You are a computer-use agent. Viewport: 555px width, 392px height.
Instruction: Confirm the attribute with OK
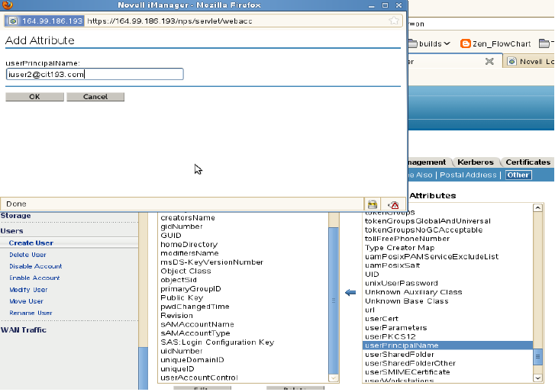pos(34,97)
